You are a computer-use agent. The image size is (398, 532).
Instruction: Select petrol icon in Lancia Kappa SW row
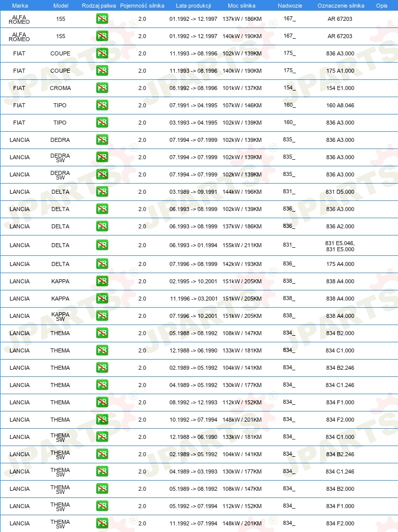[x=102, y=316]
